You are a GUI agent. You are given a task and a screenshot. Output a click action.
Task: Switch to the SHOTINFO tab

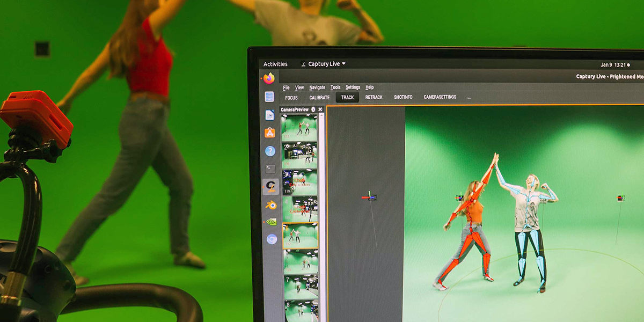pos(403,97)
